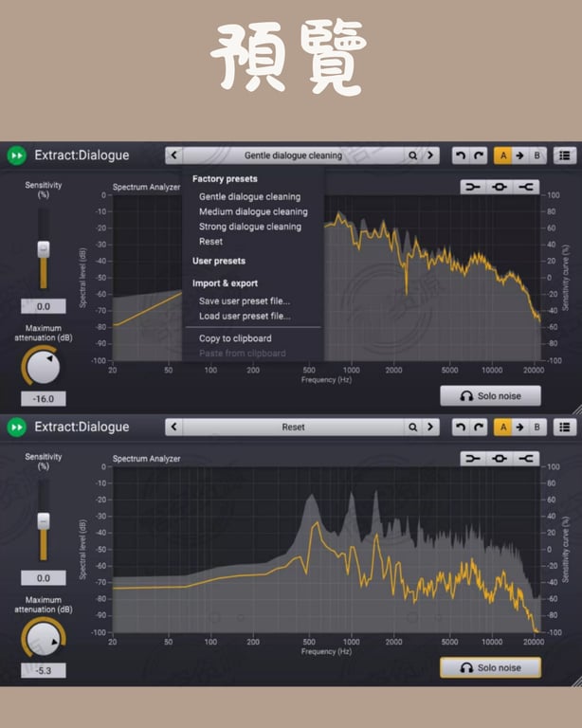Click low-shelf curve icon in lower analyzer
The height and width of the screenshot is (728, 582).
(473, 458)
